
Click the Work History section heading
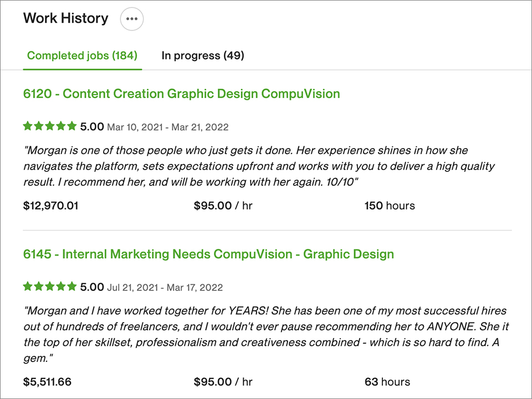[x=65, y=18]
